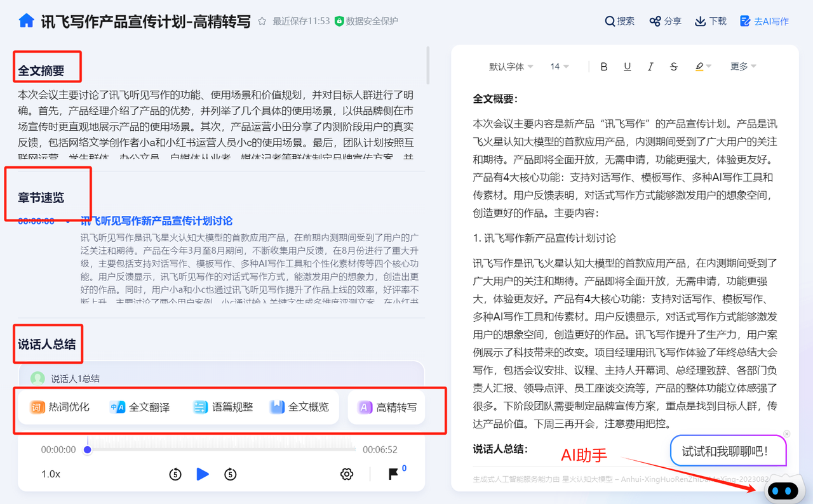Open 全文概览 overview tool
Viewport: 813px width, 504px height.
(299, 407)
